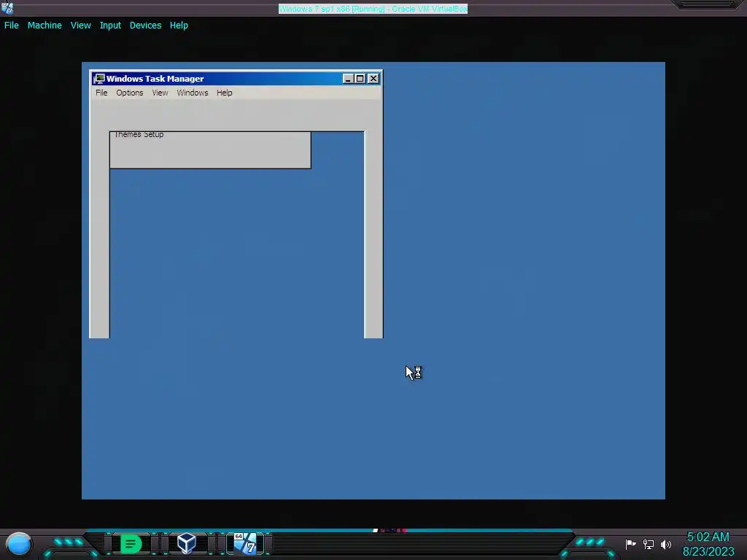This screenshot has width=747, height=560.
Task: Open Task Manager Windows menu
Action: pyautogui.click(x=193, y=93)
